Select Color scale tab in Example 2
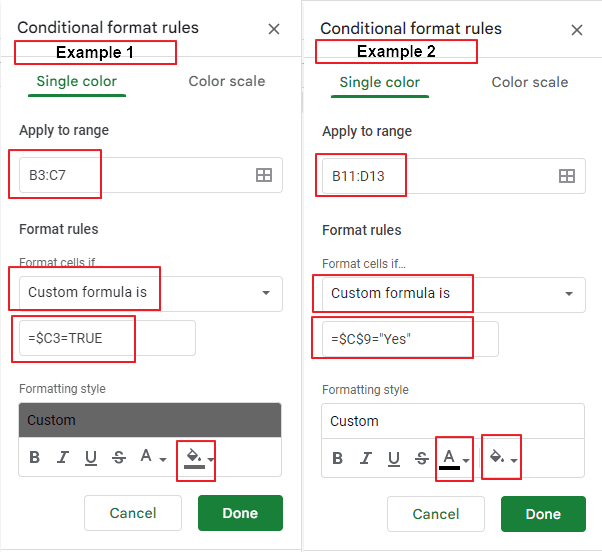The height and width of the screenshot is (552, 602). click(530, 82)
